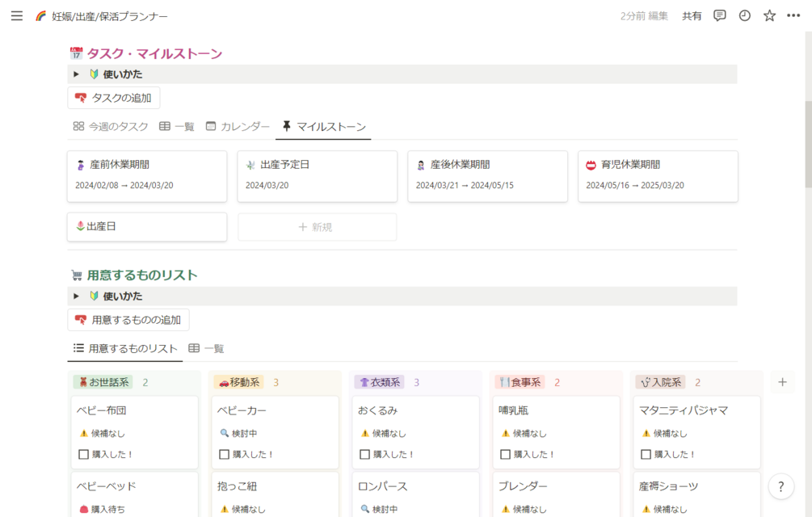Open the ブレンダー item card

(x=556, y=494)
